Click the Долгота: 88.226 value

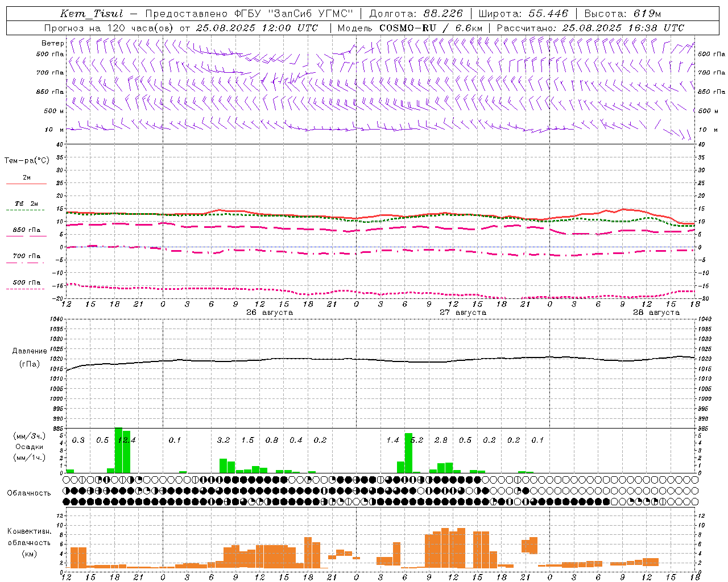[416, 14]
